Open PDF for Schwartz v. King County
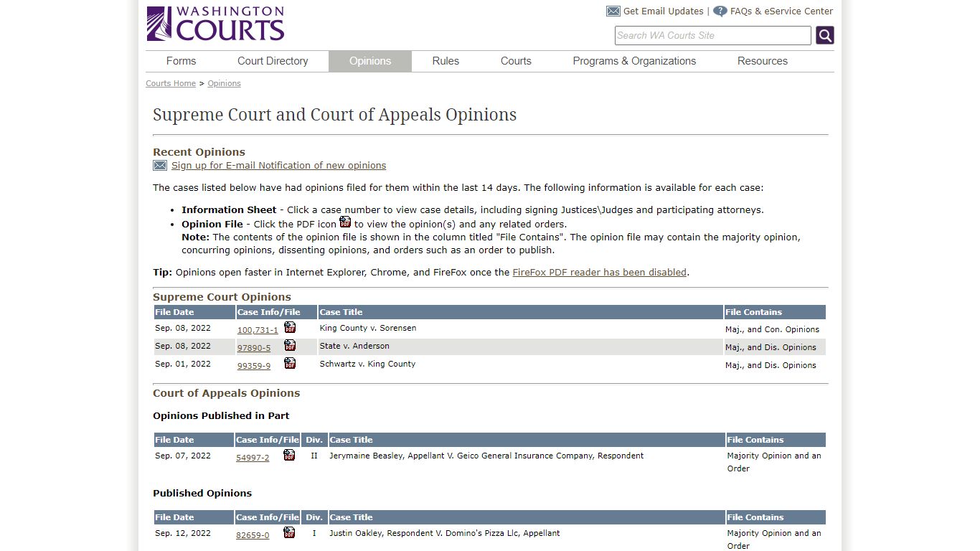 (x=290, y=363)
